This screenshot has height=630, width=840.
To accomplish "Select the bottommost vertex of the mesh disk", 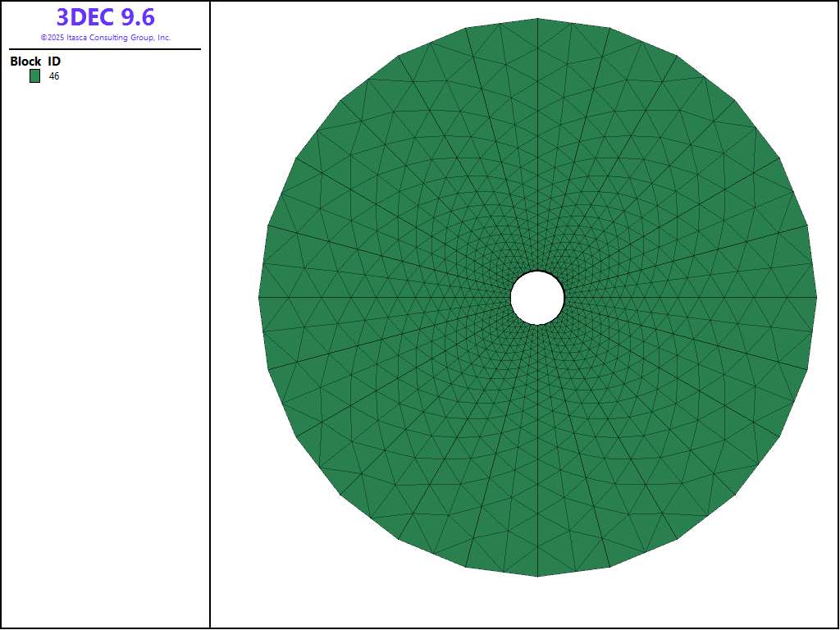I will click(x=537, y=577).
